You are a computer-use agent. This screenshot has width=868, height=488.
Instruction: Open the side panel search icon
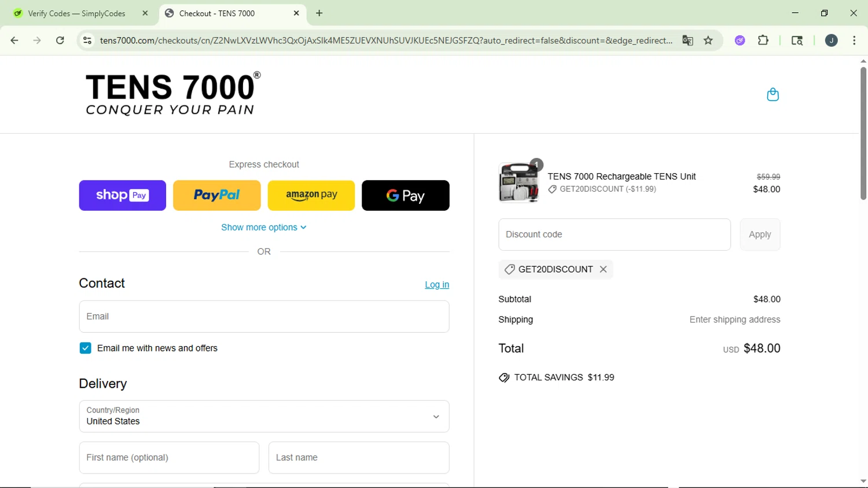(x=797, y=41)
